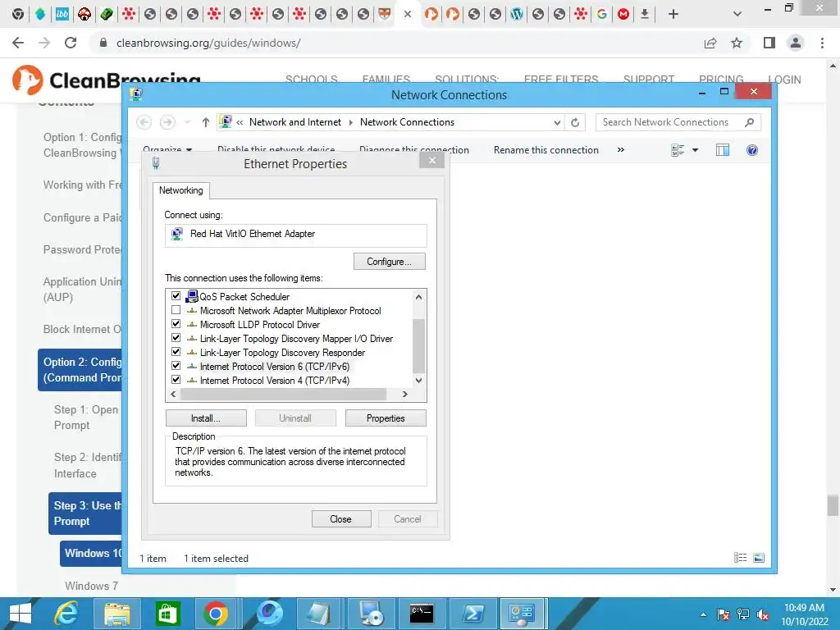Switch to Control Panel taskbar item
This screenshot has height=630, width=840.
(x=521, y=614)
